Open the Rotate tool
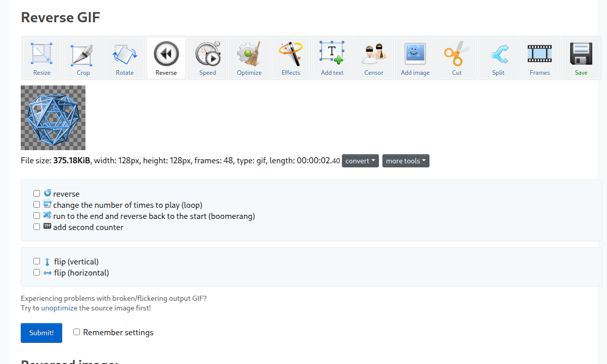Image resolution: width=607 pixels, height=364 pixels. pos(125,58)
